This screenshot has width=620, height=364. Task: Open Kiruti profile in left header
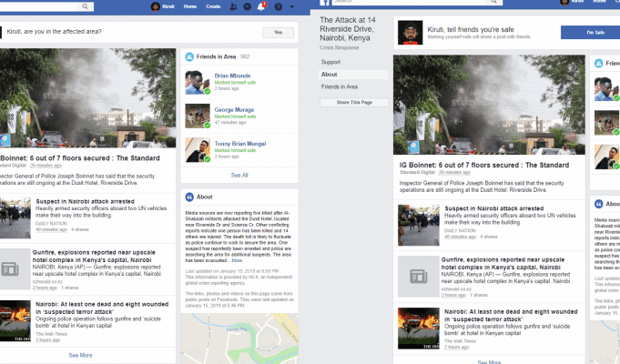(x=163, y=6)
